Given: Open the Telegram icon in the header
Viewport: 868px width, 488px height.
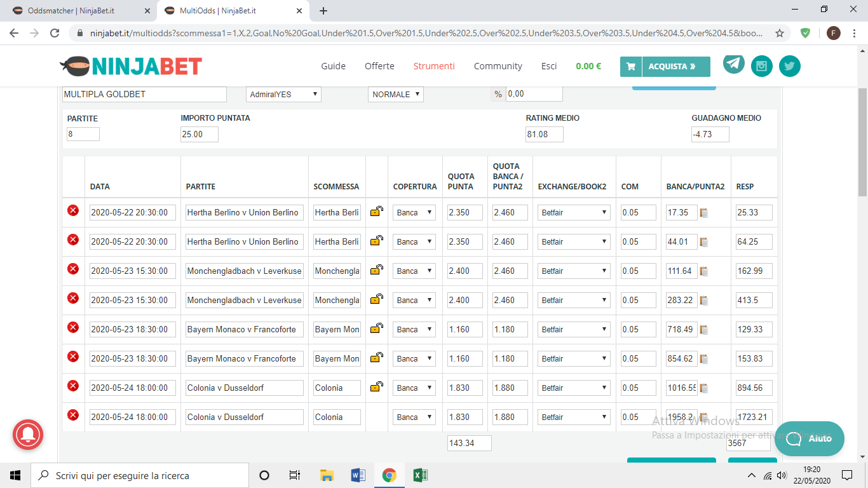Looking at the screenshot, I should tap(734, 64).
